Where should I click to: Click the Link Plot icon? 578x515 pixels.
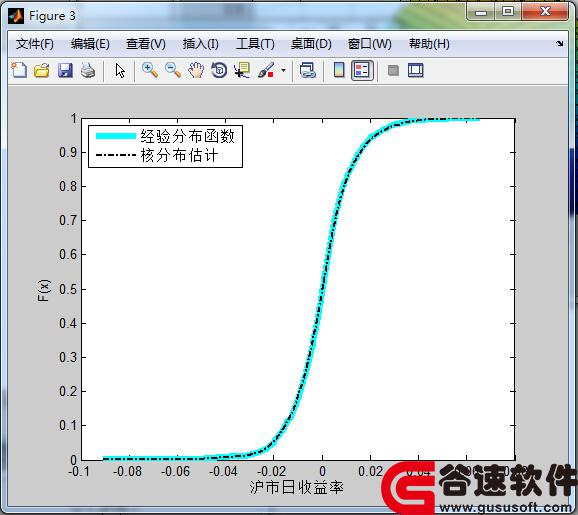coord(308,70)
